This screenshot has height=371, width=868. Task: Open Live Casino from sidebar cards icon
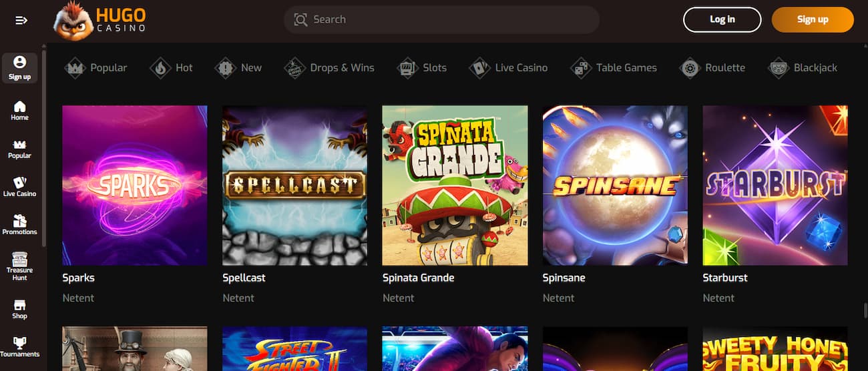(x=19, y=183)
